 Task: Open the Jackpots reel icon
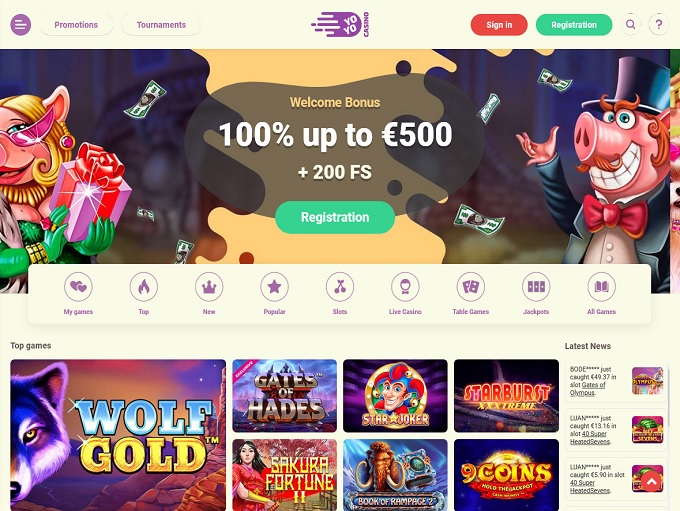(x=536, y=286)
